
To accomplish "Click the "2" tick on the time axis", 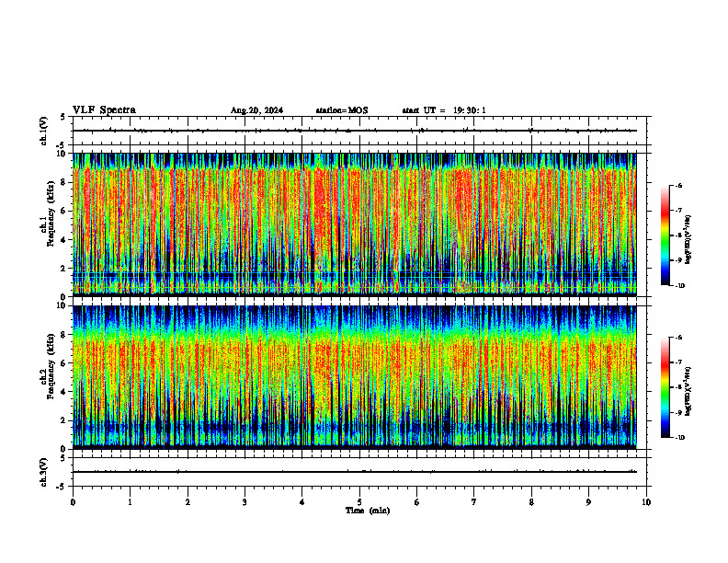I will 188,502.
